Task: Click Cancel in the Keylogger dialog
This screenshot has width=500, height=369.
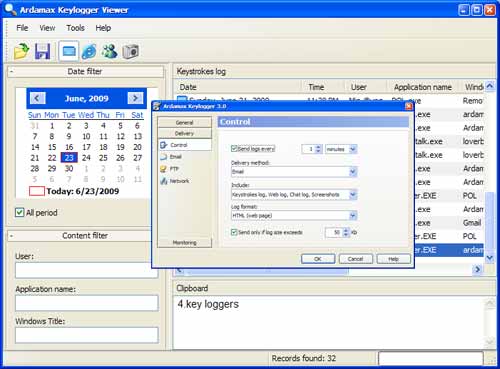Action: tap(356, 259)
